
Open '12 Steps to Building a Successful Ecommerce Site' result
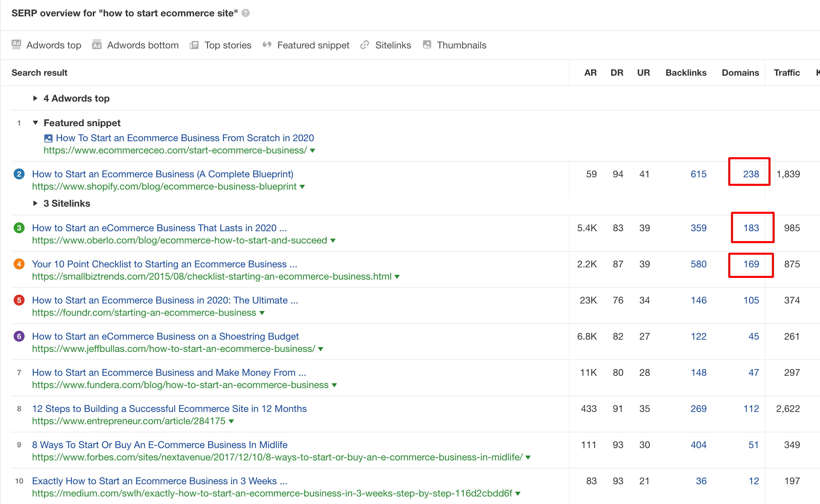(169, 409)
